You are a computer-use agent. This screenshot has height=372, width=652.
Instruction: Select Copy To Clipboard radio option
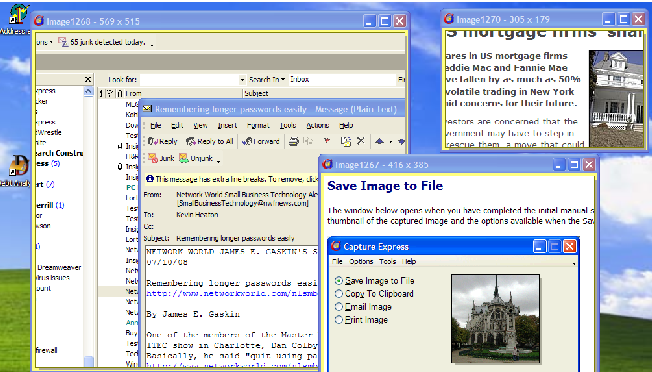click(x=339, y=293)
